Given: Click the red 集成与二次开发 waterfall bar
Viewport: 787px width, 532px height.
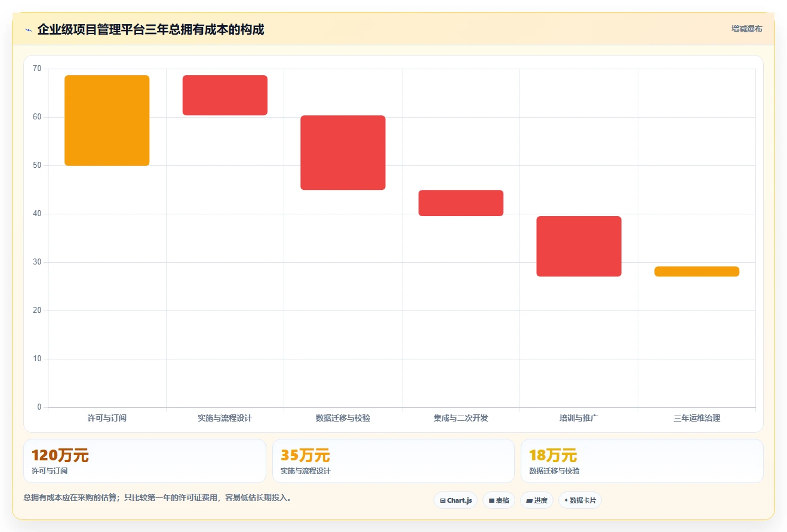Looking at the screenshot, I should (461, 203).
